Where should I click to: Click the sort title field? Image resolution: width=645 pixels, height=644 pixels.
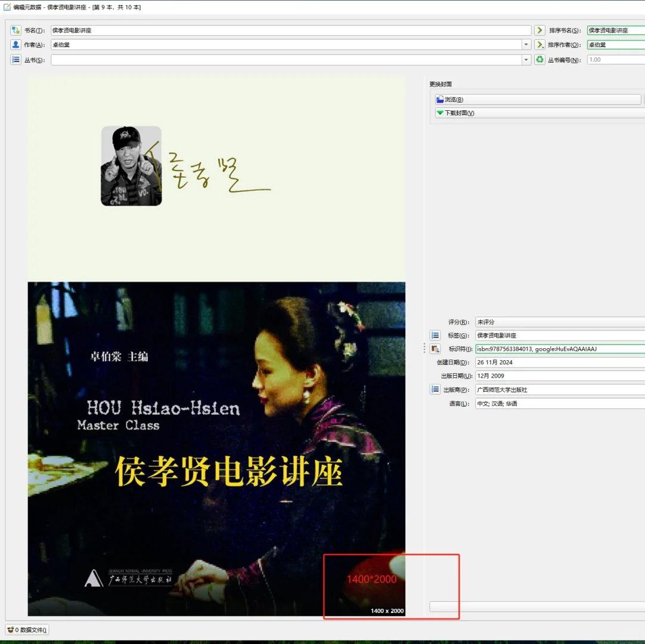[x=616, y=30]
